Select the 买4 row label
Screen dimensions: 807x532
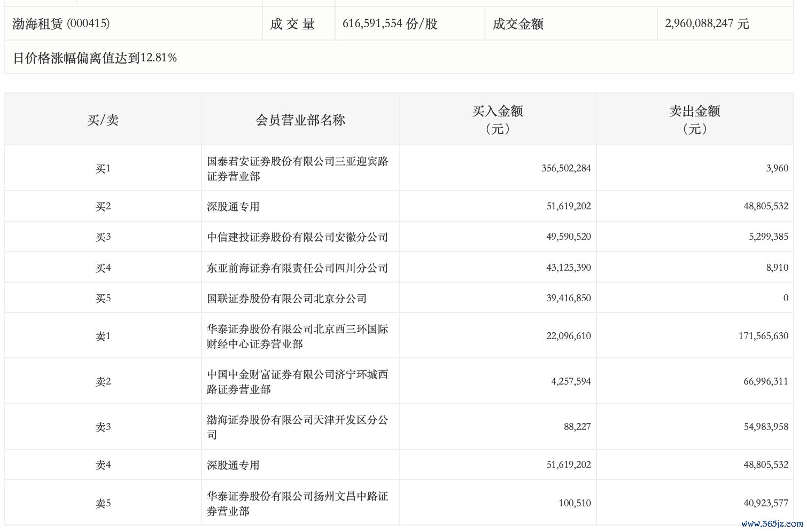point(103,268)
